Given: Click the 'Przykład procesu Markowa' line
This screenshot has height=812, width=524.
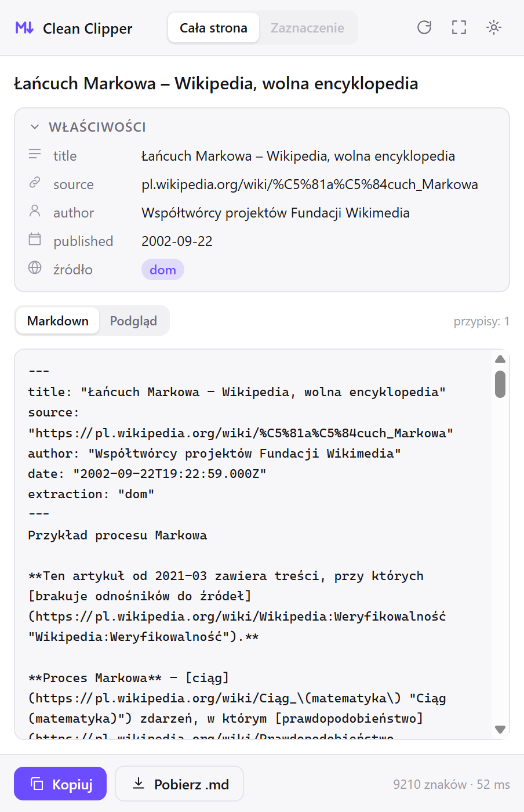Looking at the screenshot, I should (117, 535).
